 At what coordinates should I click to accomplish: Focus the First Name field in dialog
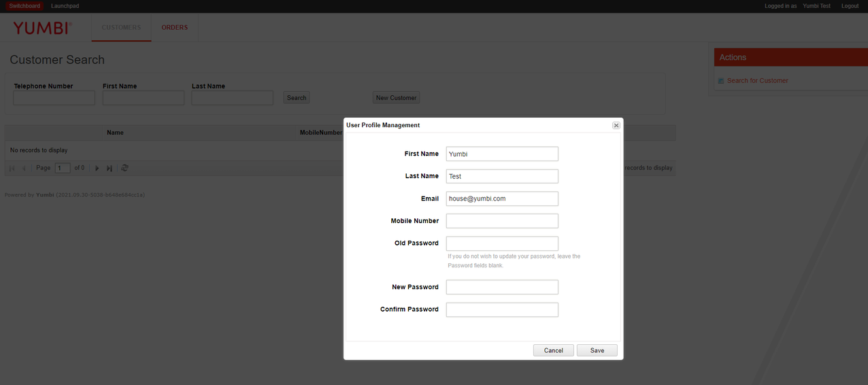(502, 154)
